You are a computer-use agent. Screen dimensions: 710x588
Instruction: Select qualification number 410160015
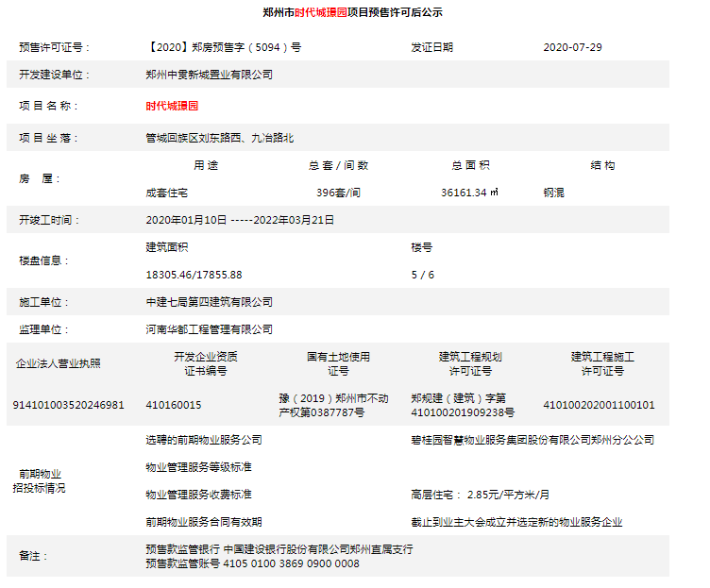[174, 405]
